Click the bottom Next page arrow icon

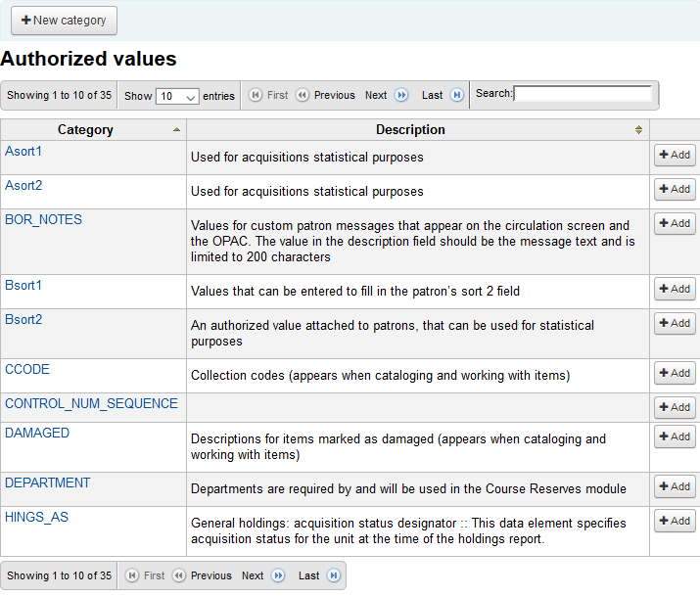(x=277, y=576)
